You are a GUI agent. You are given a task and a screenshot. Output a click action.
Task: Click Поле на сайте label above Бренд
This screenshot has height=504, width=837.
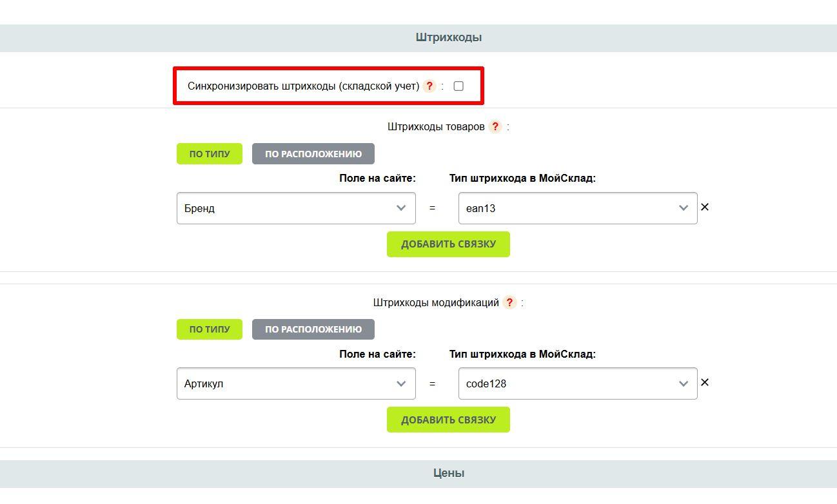point(377,178)
